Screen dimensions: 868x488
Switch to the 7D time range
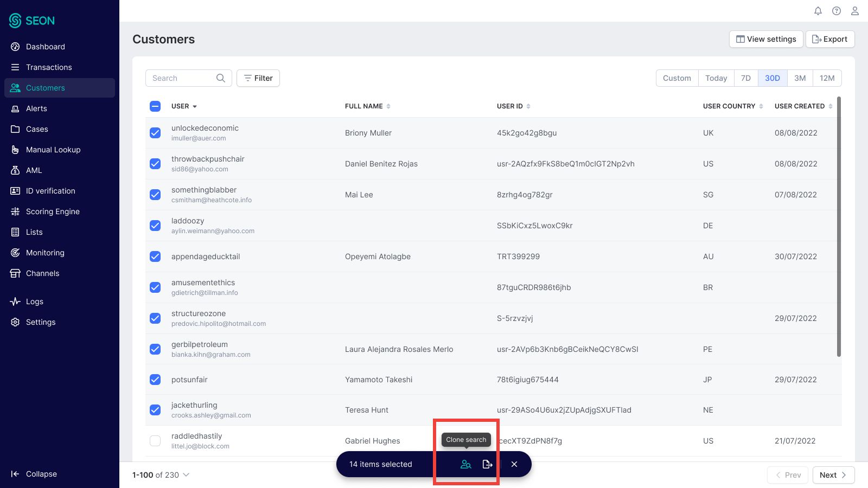[746, 78]
